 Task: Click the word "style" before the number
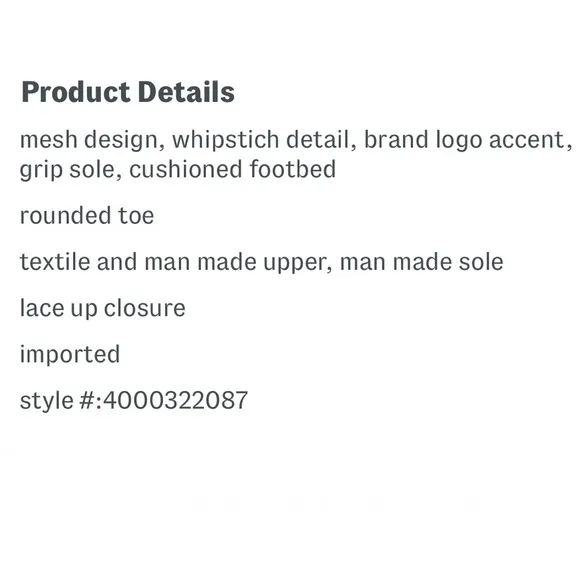tap(46, 402)
